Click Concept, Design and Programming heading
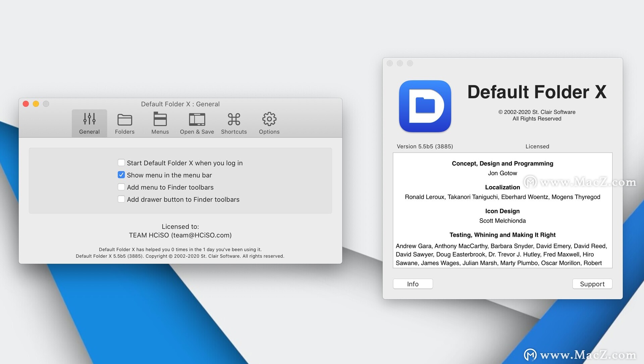 coord(502,164)
